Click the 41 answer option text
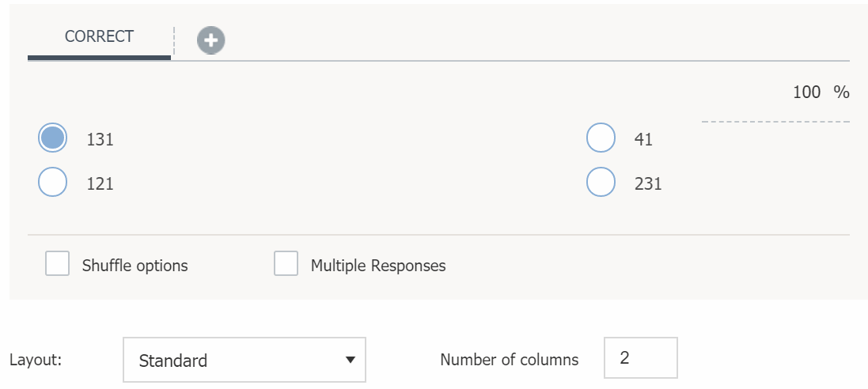 click(643, 140)
